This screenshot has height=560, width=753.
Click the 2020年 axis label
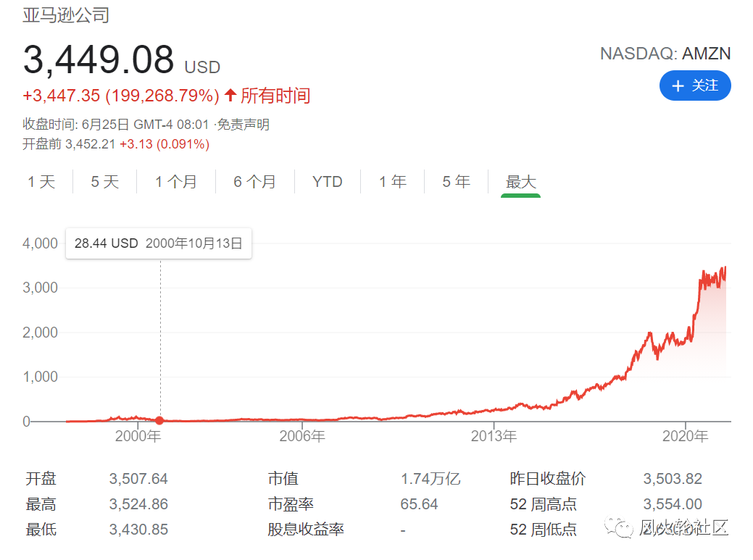point(686,435)
